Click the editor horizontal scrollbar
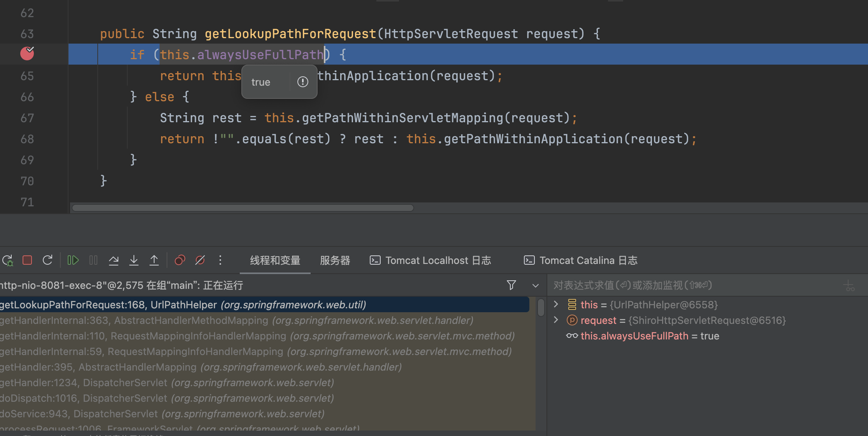This screenshot has width=868, height=436. pos(243,208)
